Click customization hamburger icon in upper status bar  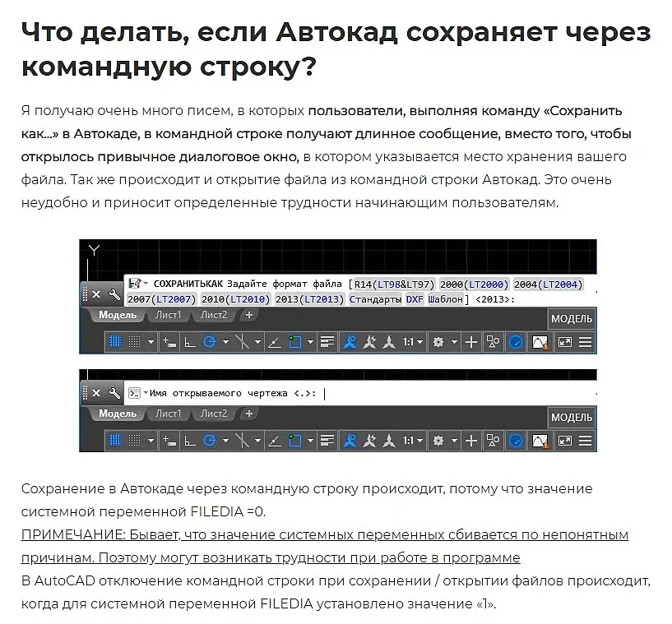point(585,342)
